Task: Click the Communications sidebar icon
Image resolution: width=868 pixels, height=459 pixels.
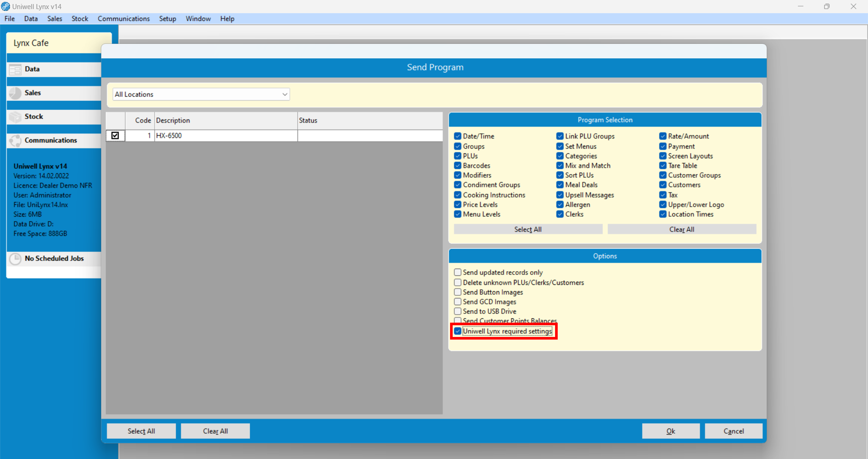Action: [15, 140]
